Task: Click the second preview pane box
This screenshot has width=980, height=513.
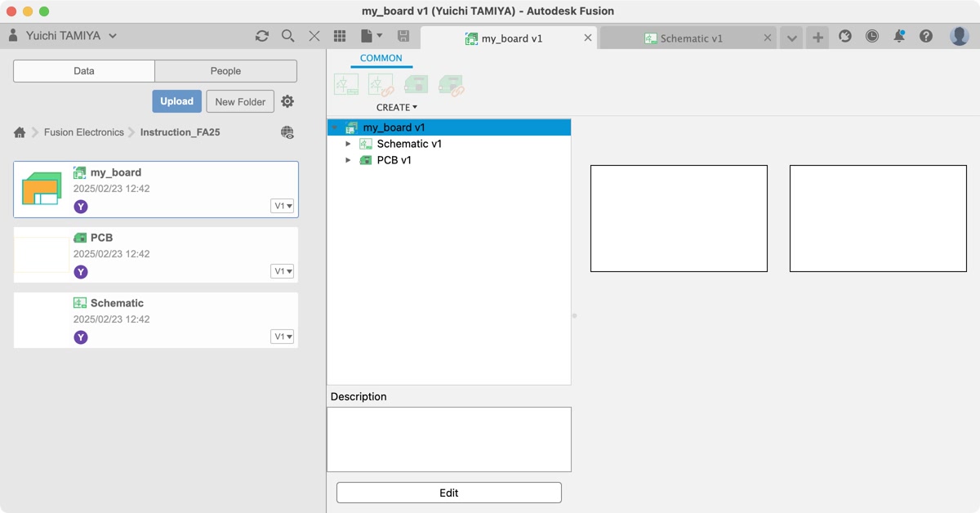Action: point(878,219)
